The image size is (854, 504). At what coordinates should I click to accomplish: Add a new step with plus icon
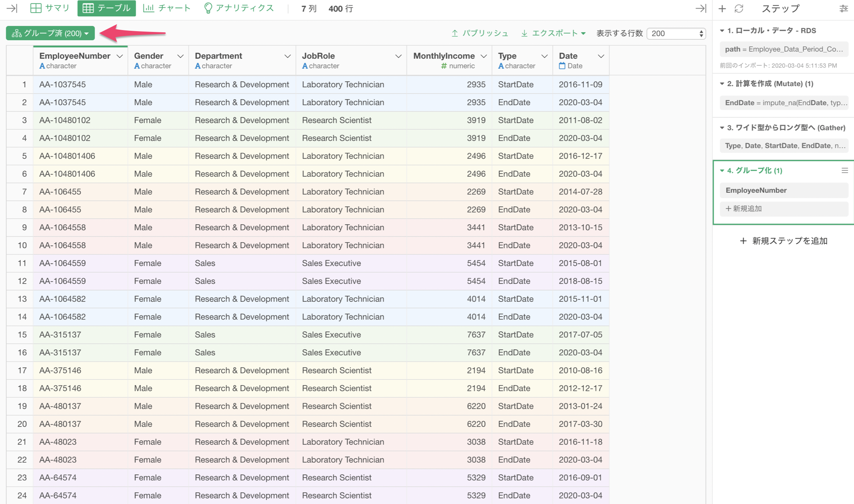722,9
